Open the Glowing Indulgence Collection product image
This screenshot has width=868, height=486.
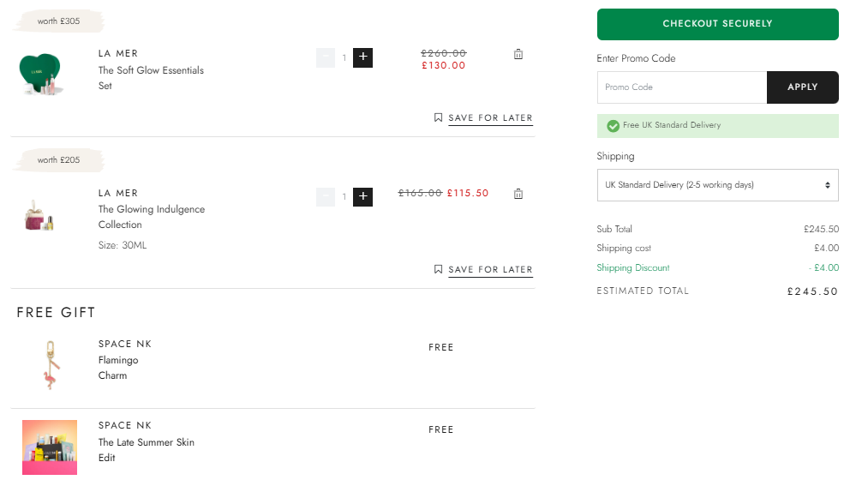click(39, 215)
